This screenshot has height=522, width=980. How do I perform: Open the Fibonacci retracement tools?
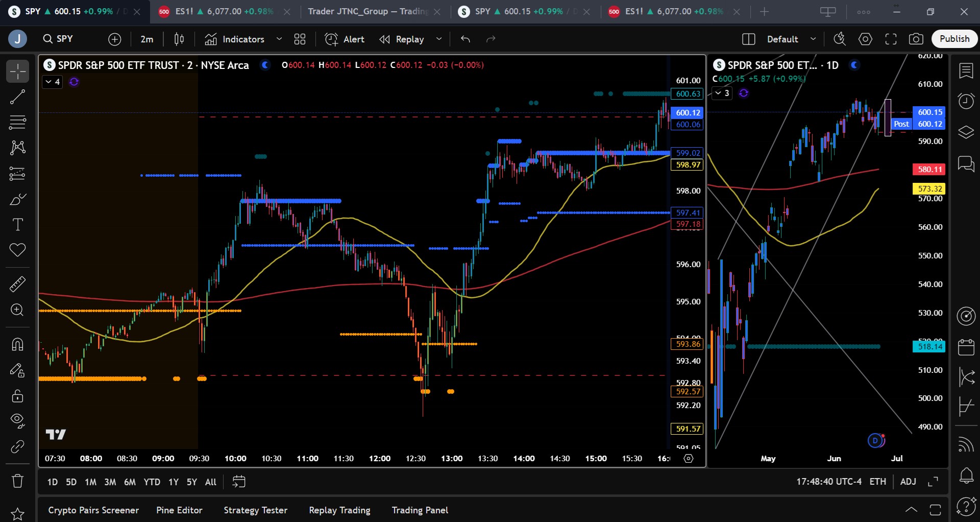tap(17, 123)
